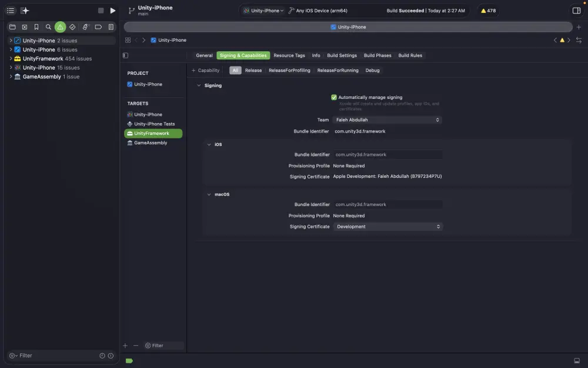Open the report navigator
This screenshot has width=588, height=368.
click(x=111, y=27)
